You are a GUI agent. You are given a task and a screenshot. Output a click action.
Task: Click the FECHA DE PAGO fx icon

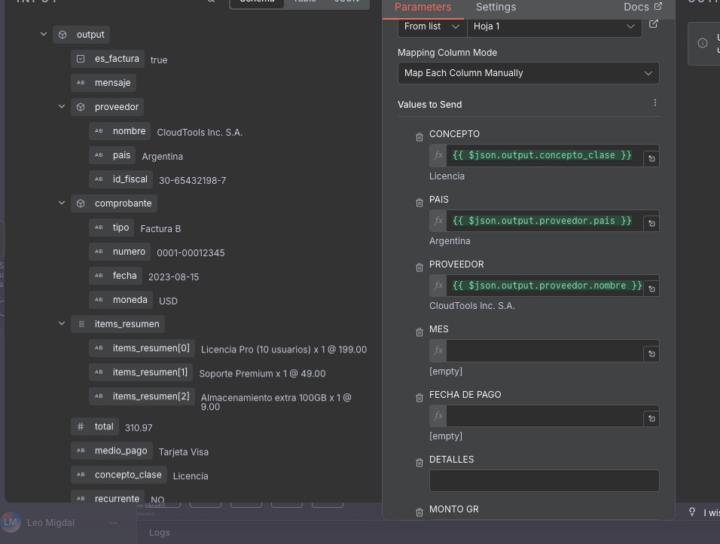(438, 415)
